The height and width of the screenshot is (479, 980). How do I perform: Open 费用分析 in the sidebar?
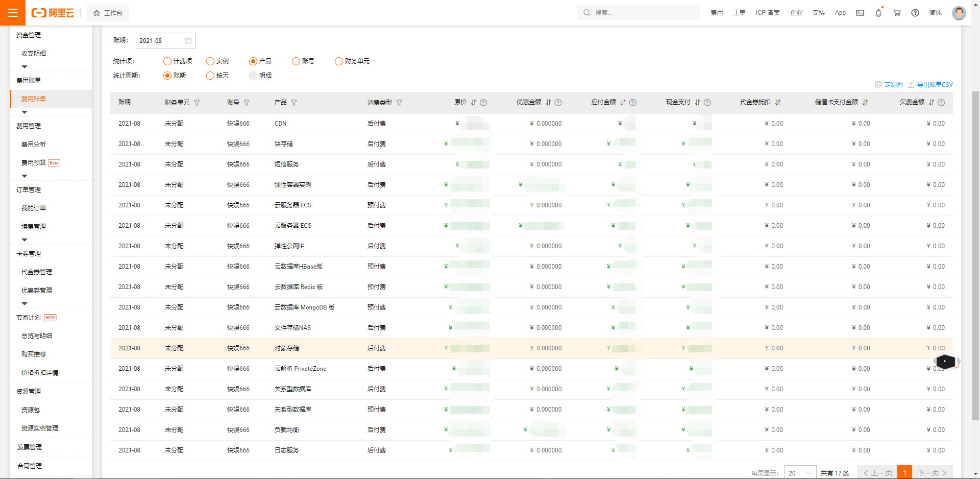click(x=34, y=145)
